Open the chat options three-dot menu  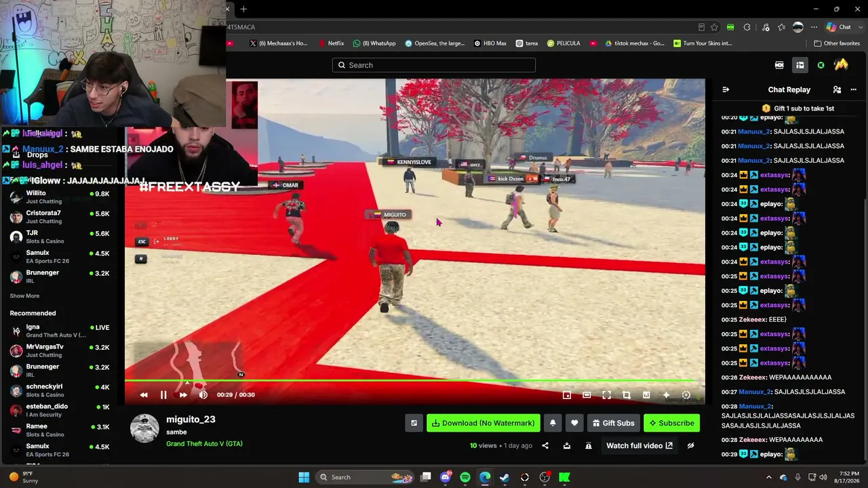[x=854, y=89]
